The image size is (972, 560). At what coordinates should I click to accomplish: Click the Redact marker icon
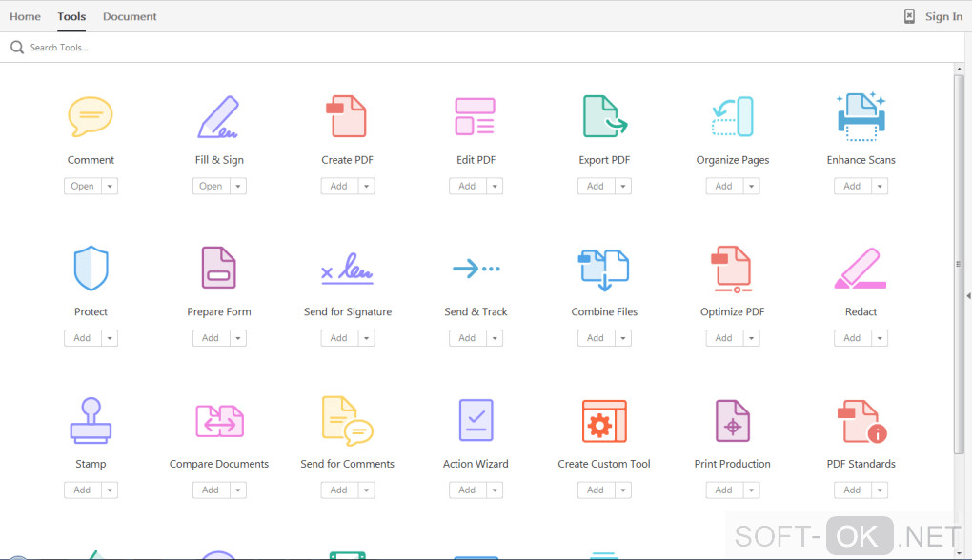coord(861,269)
